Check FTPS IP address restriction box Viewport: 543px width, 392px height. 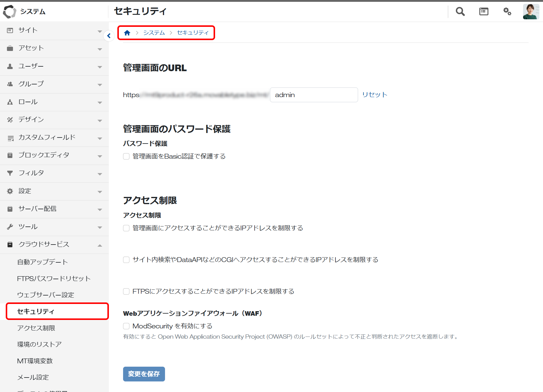click(x=126, y=291)
